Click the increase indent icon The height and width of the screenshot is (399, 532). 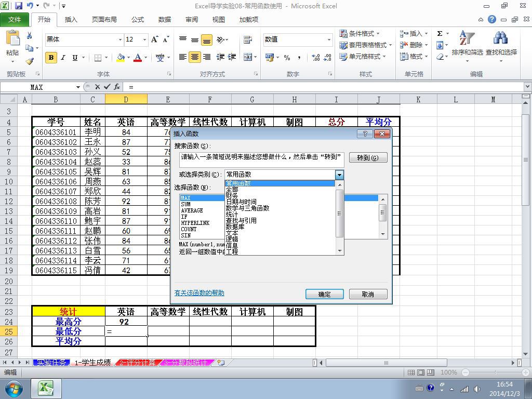coord(232,57)
